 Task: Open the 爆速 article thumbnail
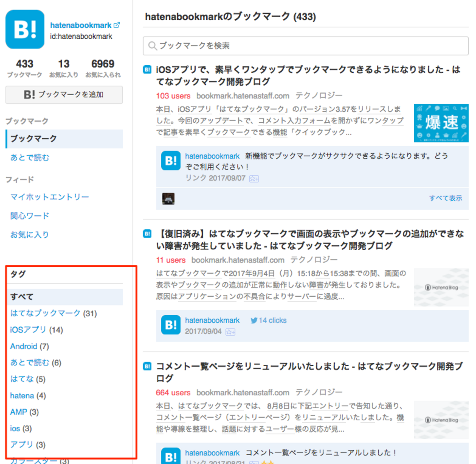click(x=441, y=123)
